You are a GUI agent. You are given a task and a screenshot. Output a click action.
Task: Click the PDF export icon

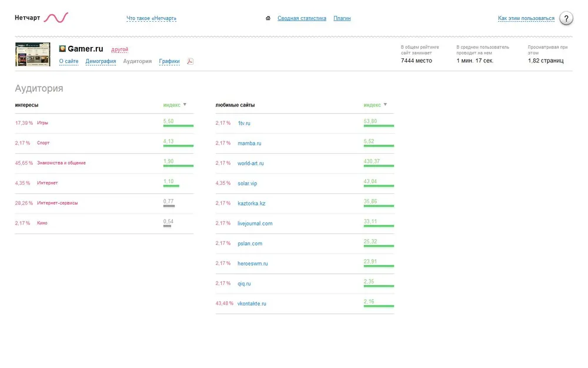tap(190, 61)
